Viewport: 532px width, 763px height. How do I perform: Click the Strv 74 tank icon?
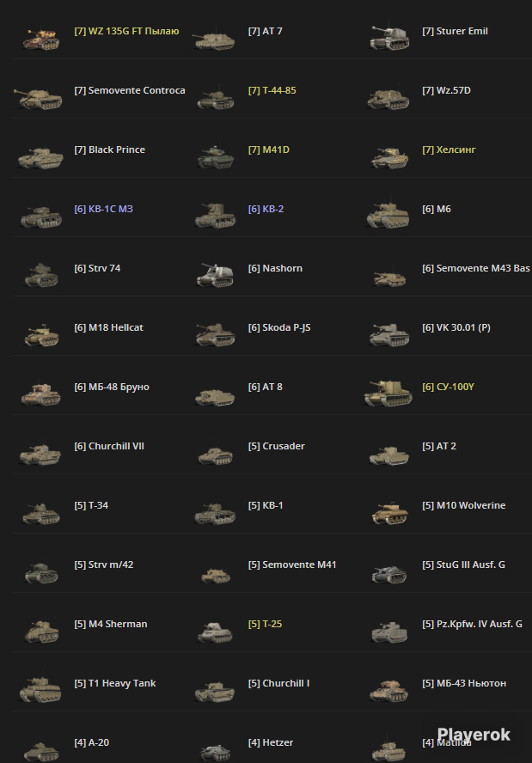pyautogui.click(x=42, y=275)
